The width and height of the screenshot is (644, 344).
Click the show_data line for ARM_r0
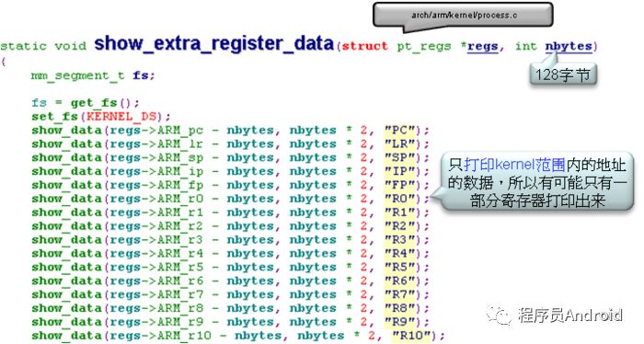pyautogui.click(x=230, y=199)
